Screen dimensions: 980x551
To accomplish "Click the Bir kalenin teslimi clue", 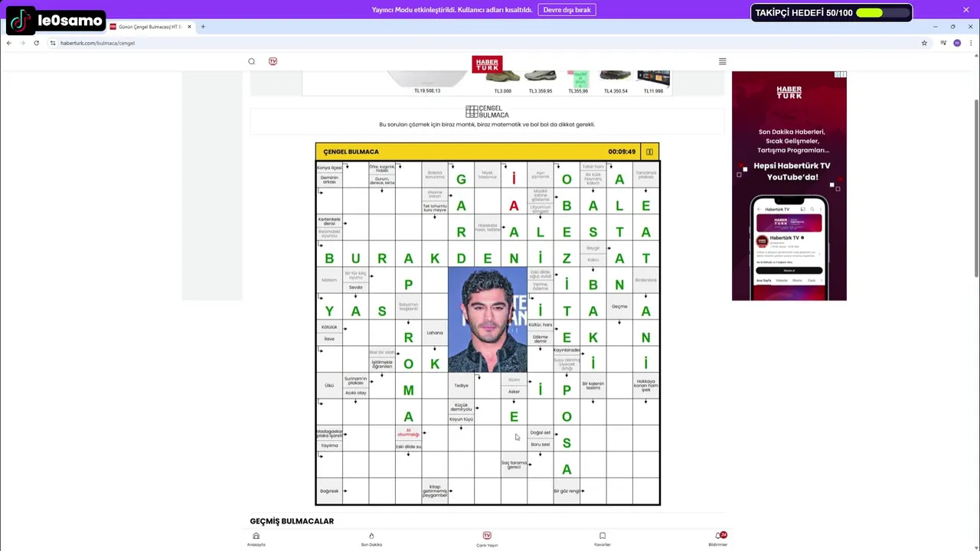I will 593,386.
